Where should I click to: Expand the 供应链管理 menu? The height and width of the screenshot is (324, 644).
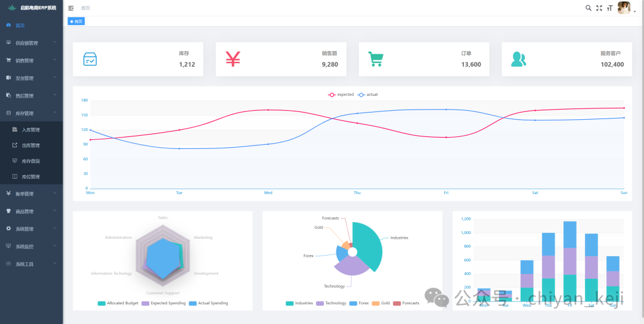[x=31, y=43]
